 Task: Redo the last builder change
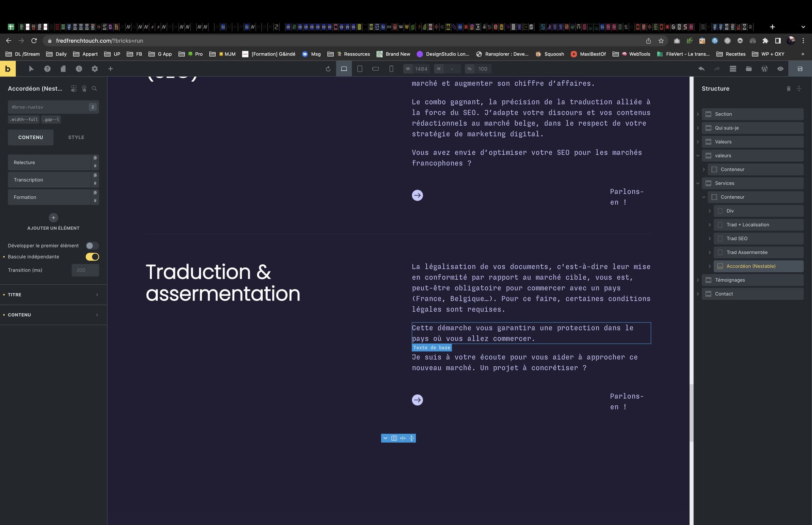pos(717,69)
